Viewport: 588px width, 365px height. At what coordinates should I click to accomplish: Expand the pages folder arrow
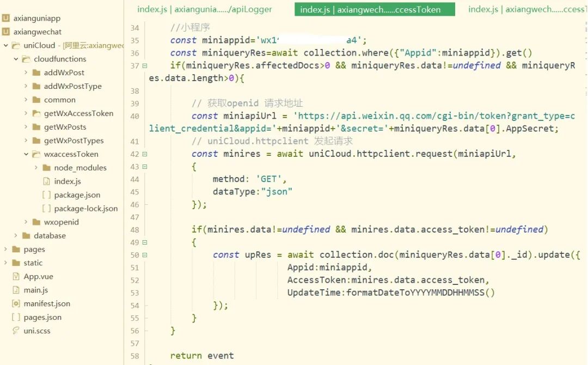pyautogui.click(x=5, y=249)
